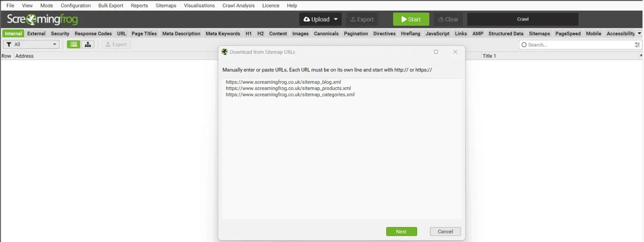
Task: Click the top toolbar Export button
Action: click(x=362, y=19)
